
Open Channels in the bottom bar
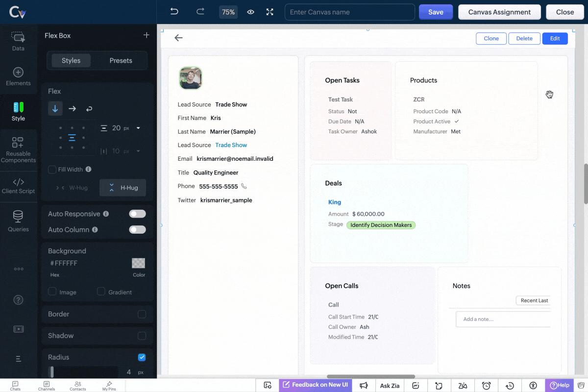click(x=47, y=386)
